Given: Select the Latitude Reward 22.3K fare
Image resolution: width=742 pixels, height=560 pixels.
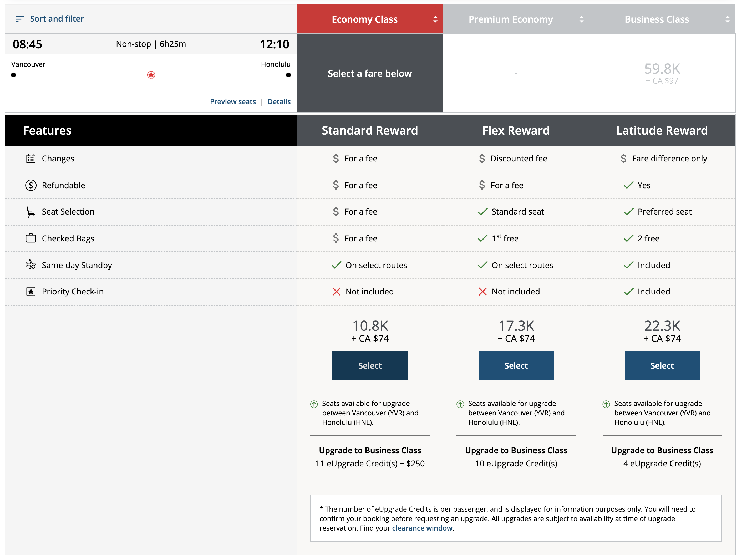Looking at the screenshot, I should [662, 365].
